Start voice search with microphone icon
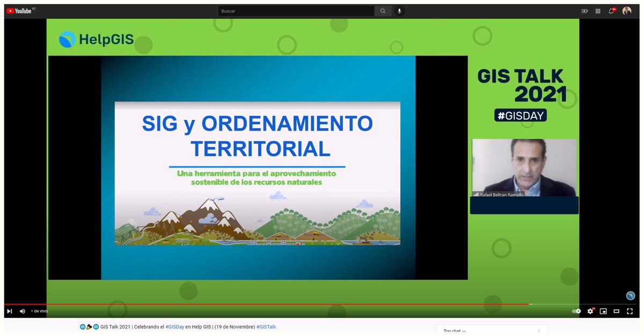Screen dimensions: 644x336 pyautogui.click(x=399, y=11)
